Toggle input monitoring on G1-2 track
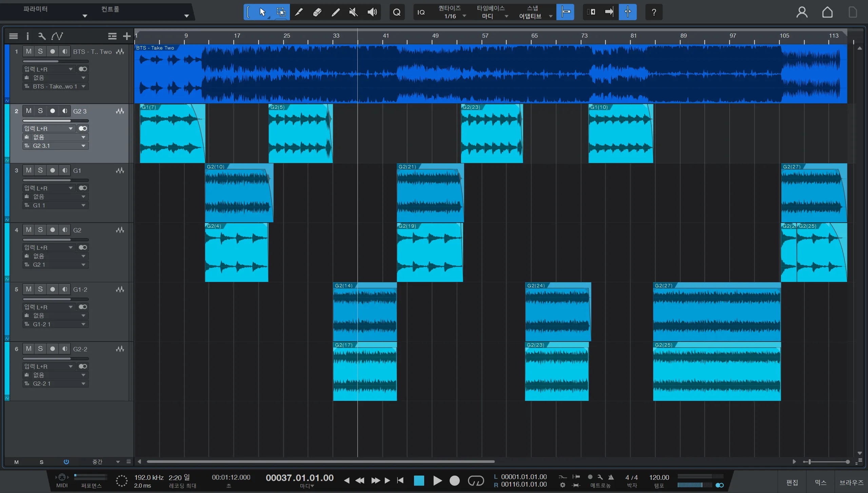 coord(64,289)
